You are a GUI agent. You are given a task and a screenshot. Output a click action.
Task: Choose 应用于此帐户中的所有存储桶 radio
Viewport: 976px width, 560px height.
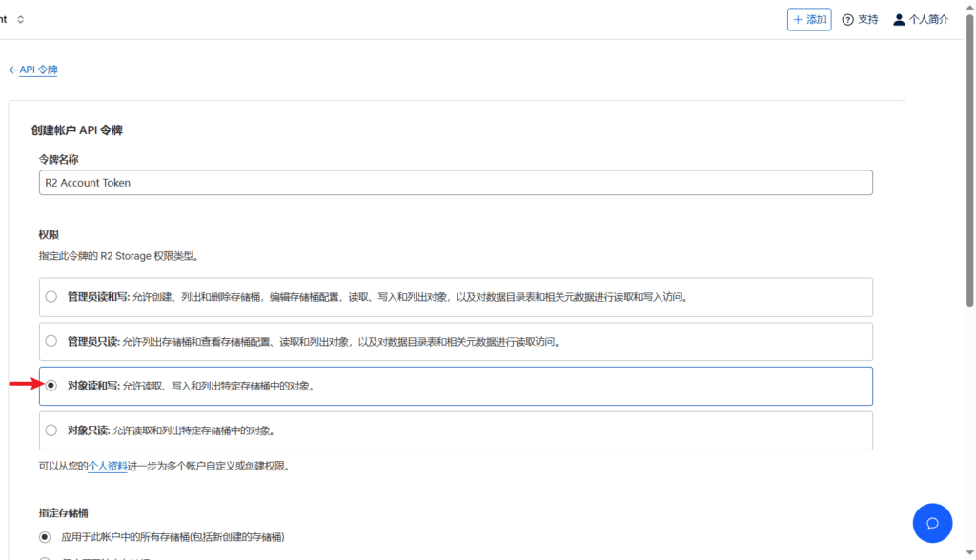pyautogui.click(x=45, y=537)
